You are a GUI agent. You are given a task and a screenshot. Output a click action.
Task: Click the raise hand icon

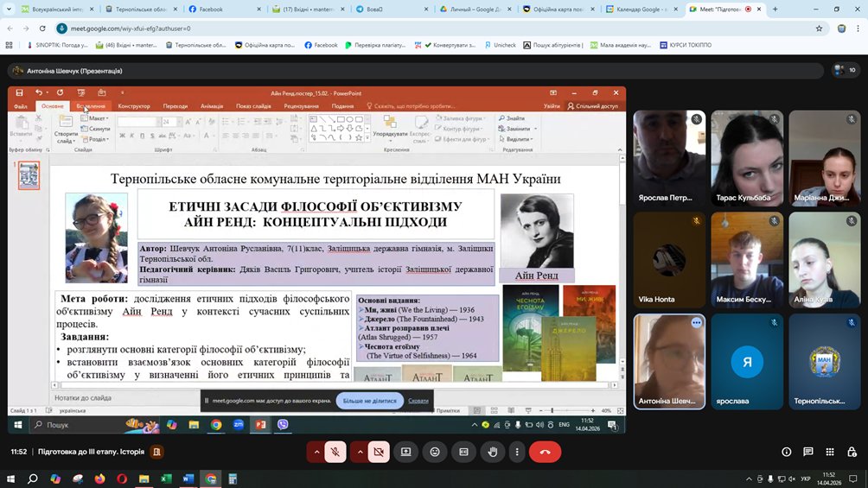click(x=492, y=452)
